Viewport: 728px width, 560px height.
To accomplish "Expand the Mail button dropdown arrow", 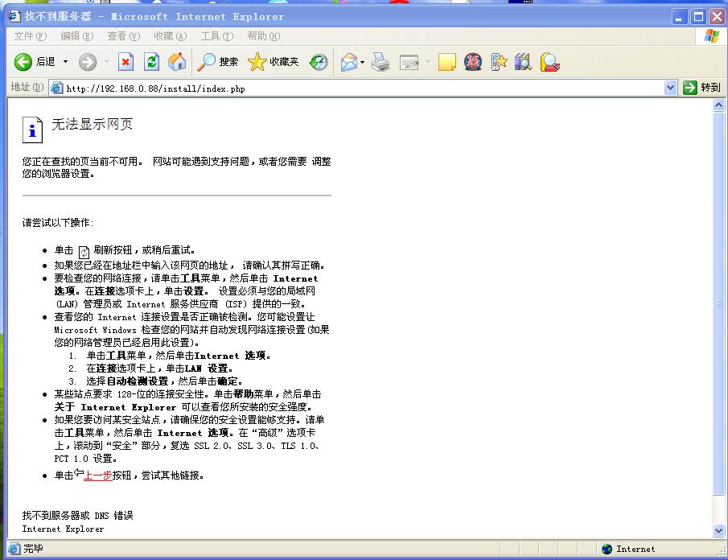I will [x=362, y=62].
